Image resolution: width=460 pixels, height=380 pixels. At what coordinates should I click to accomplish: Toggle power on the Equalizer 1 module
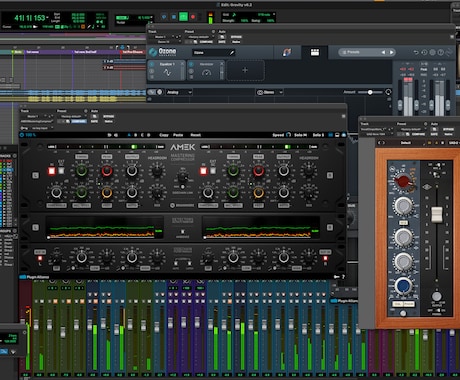point(152,64)
